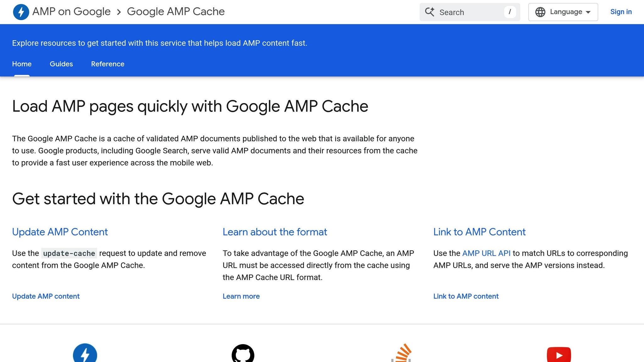The width and height of the screenshot is (644, 362).
Task: Click the search magnifier icon
Action: pos(430,12)
